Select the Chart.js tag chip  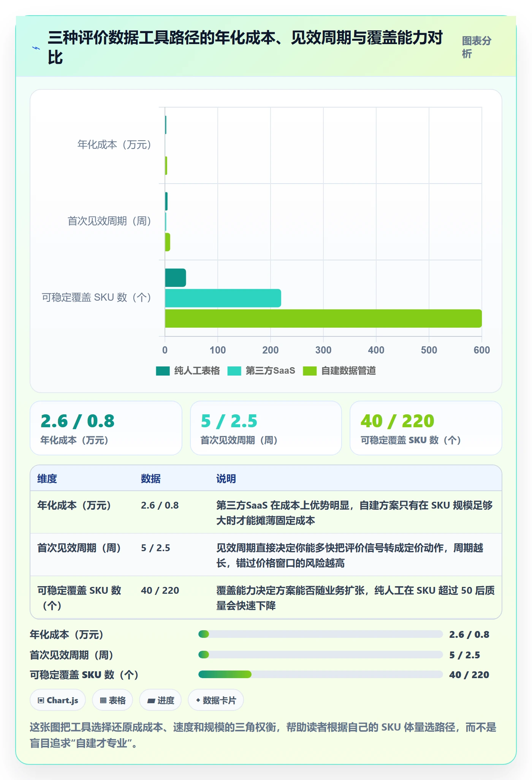tap(58, 700)
